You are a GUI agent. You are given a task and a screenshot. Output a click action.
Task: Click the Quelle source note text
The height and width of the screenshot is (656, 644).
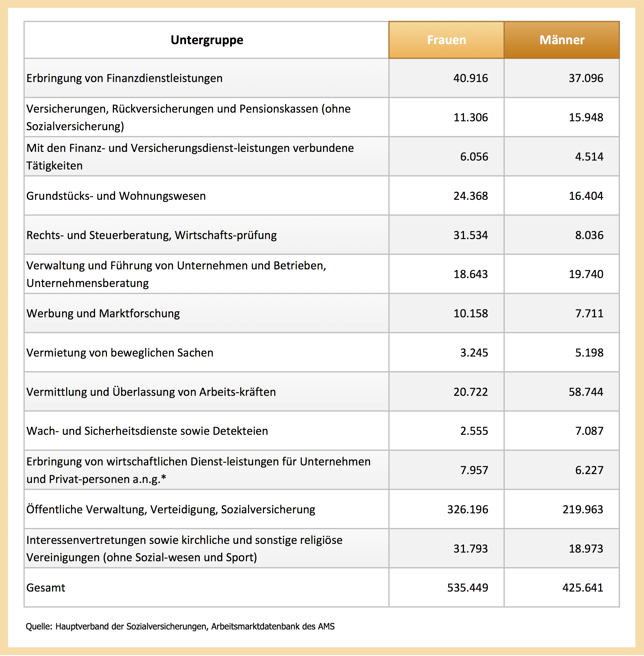pos(180,626)
